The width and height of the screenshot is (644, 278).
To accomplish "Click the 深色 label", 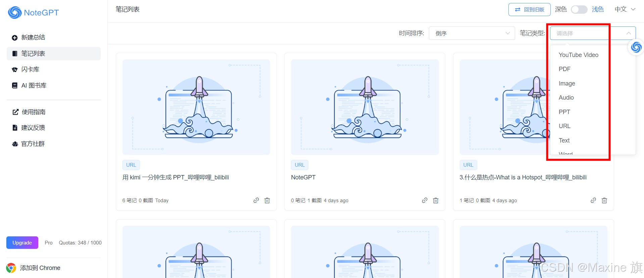I will click(x=561, y=9).
